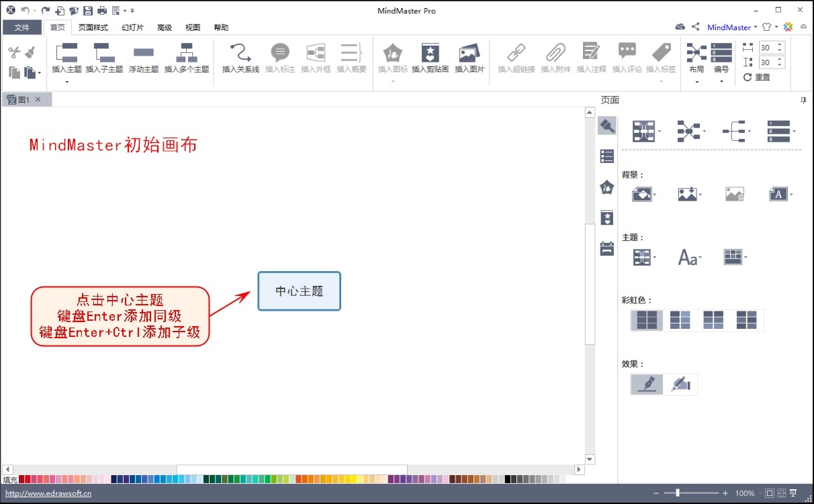Select first rainbow color option

click(x=647, y=320)
